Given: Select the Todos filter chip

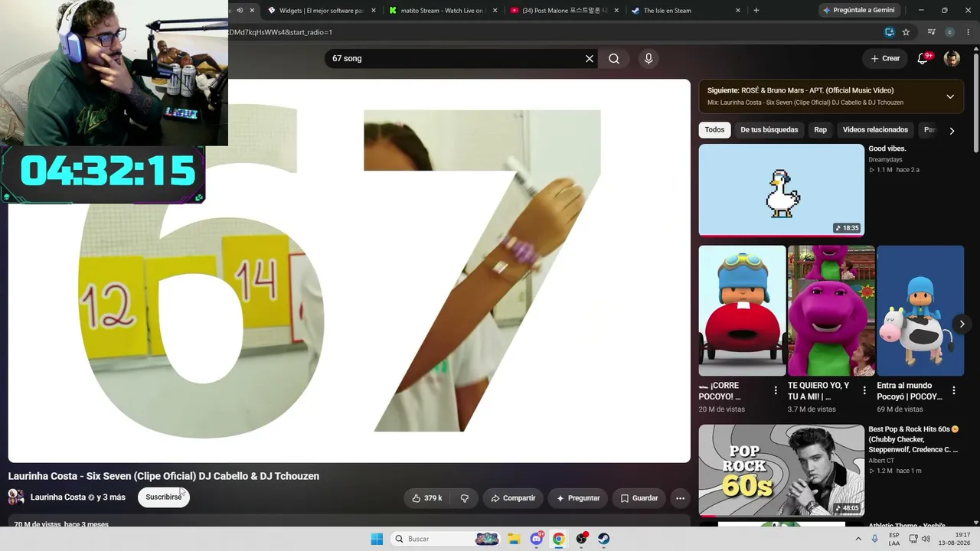Looking at the screenshot, I should pyautogui.click(x=714, y=130).
